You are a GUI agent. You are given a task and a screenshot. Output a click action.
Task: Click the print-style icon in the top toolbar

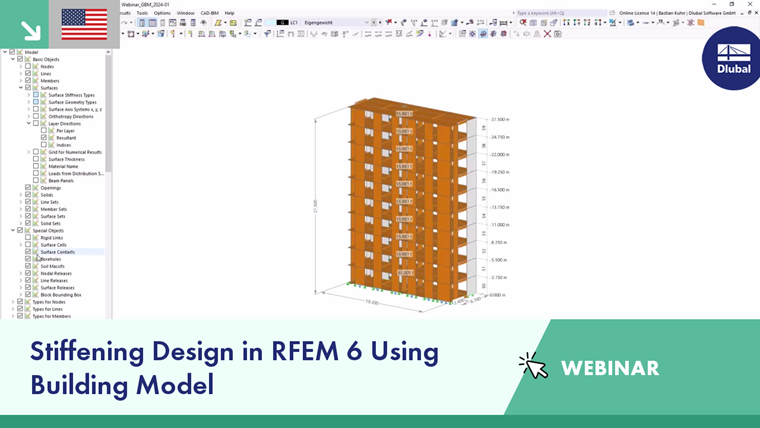click(183, 22)
